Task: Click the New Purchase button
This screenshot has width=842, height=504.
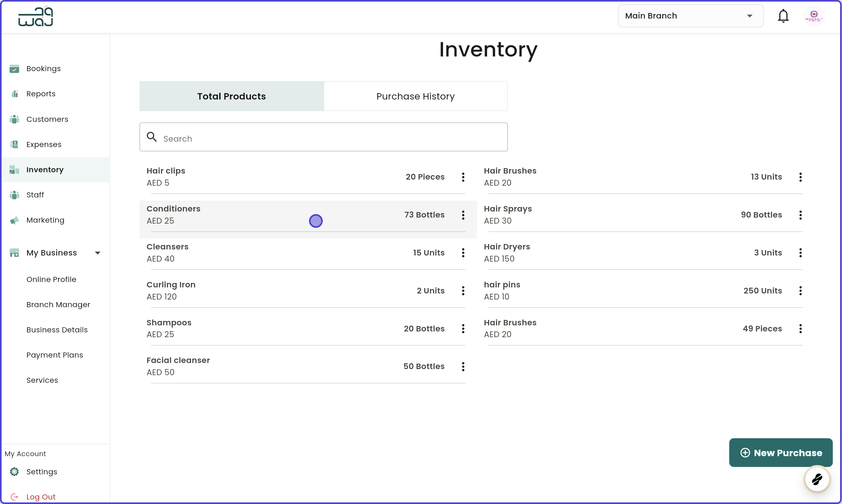Action: coord(780,452)
